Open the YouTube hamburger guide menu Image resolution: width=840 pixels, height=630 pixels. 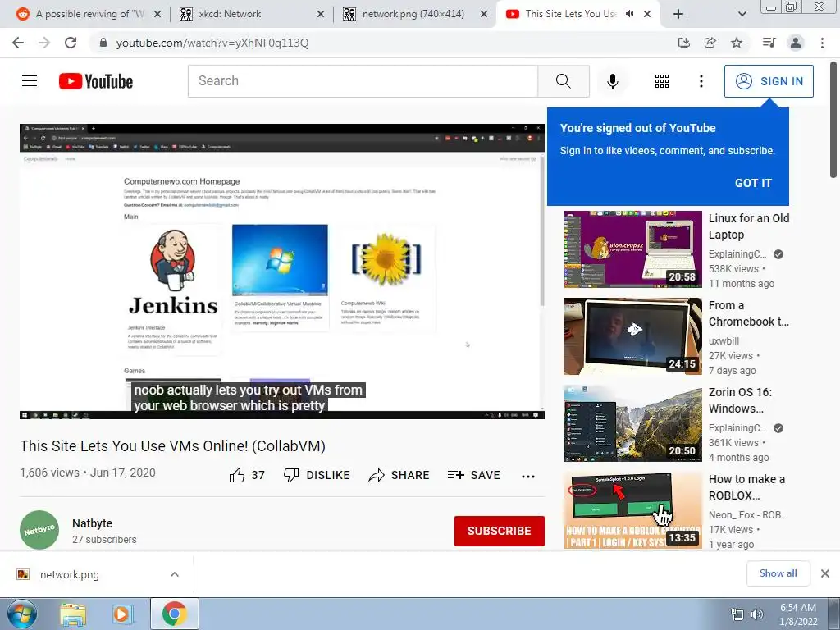point(30,81)
